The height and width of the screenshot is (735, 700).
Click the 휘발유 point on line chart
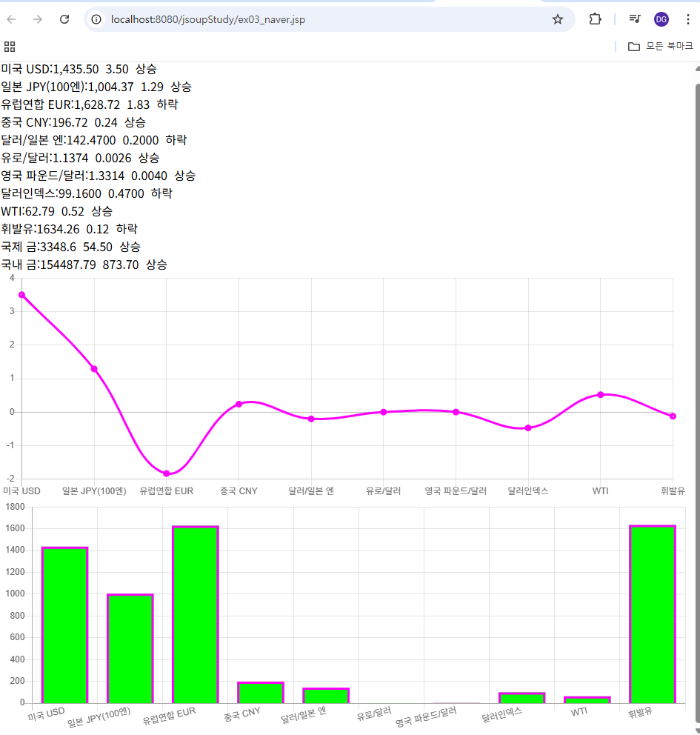coord(673,416)
